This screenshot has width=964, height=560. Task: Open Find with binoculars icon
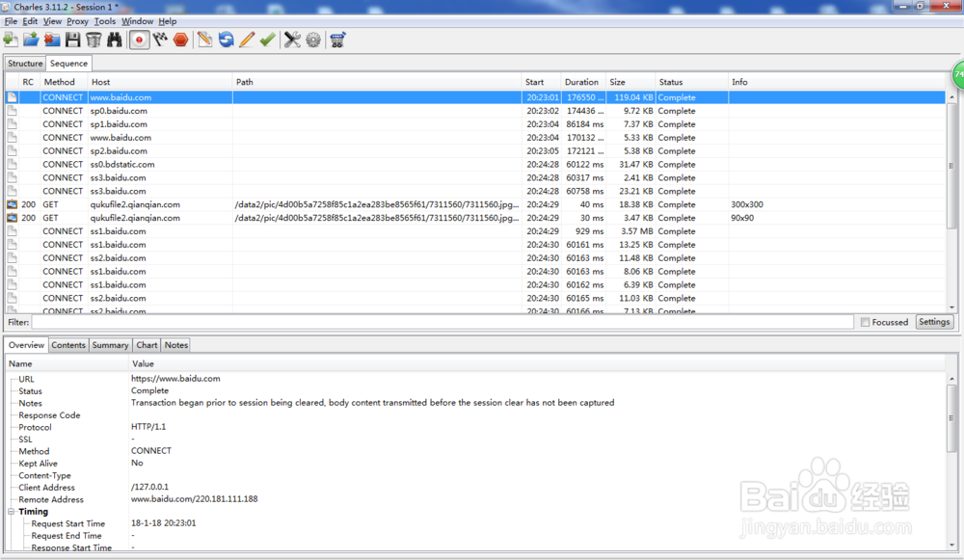115,40
